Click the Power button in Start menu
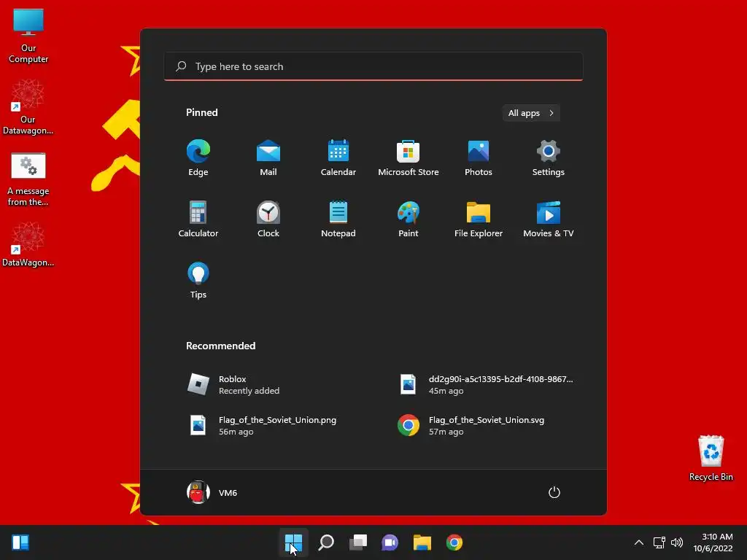The height and width of the screenshot is (560, 747). point(554,492)
